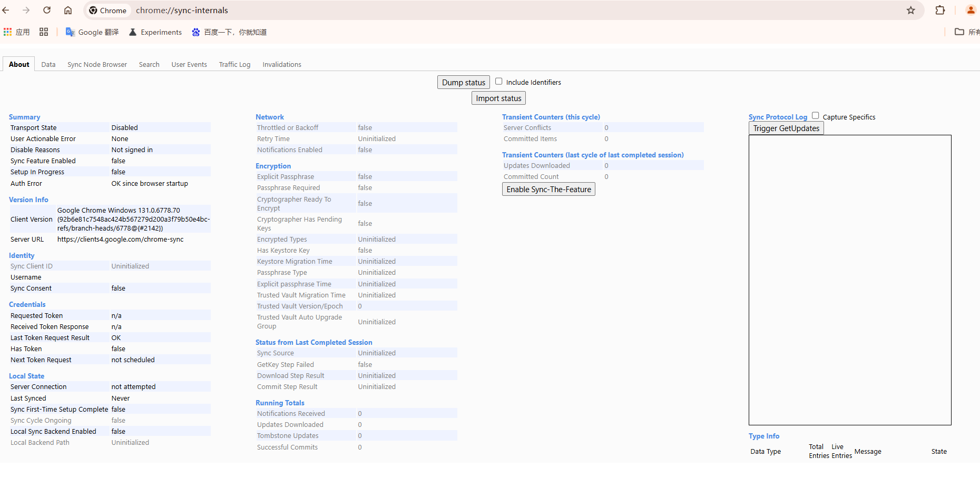This screenshot has width=980, height=488.
Task: Click the Server Conflicts label
Action: tap(527, 127)
